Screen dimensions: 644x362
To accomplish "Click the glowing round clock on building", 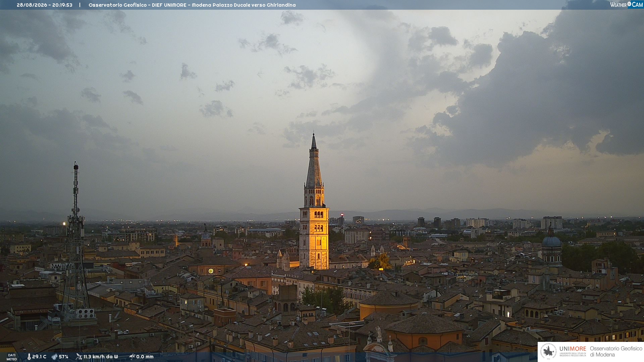I will (211, 271).
